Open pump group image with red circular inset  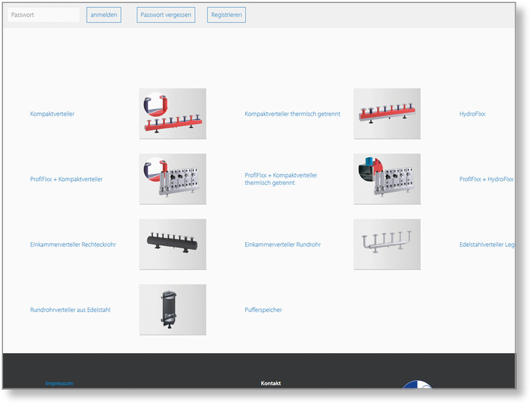[172, 179]
